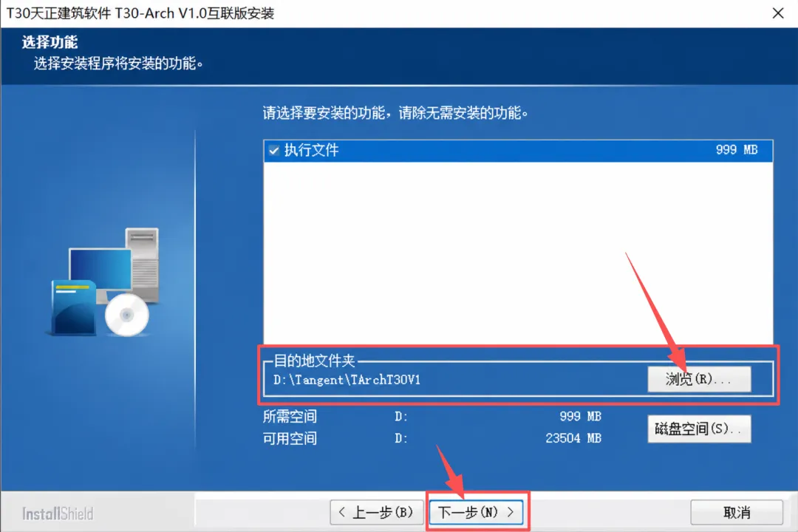Click the 999 MB required space value
This screenshot has width=798, height=532.
click(x=580, y=417)
